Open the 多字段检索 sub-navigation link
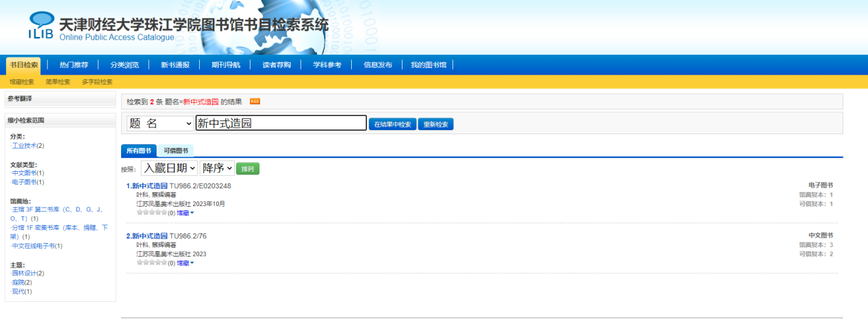 click(97, 82)
